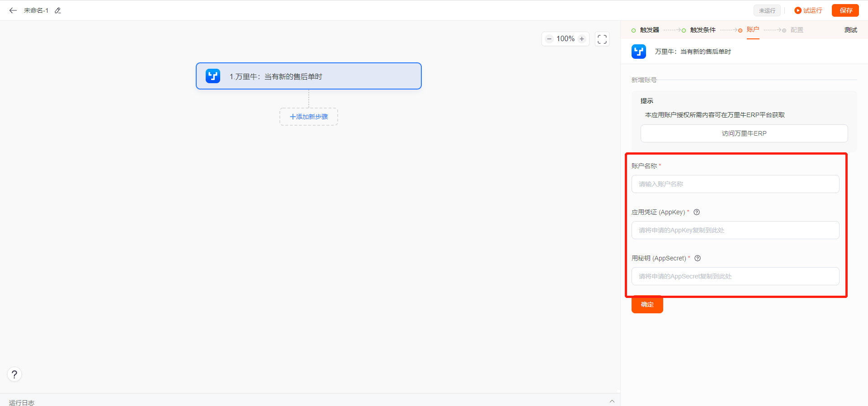Image resolution: width=868 pixels, height=406 pixels.
Task: Focus the 账户名称 input field
Action: [x=736, y=184]
